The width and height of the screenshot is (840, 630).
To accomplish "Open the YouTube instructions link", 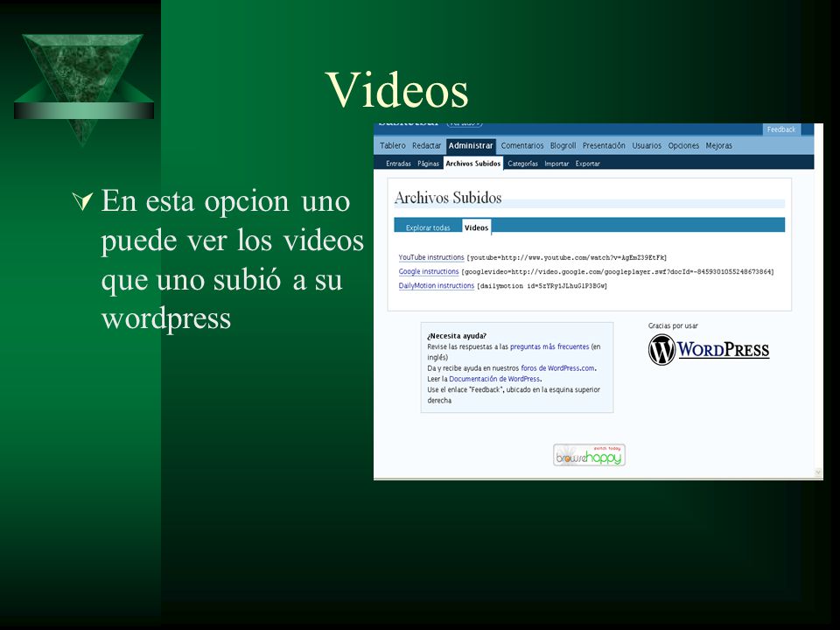I will point(431,257).
